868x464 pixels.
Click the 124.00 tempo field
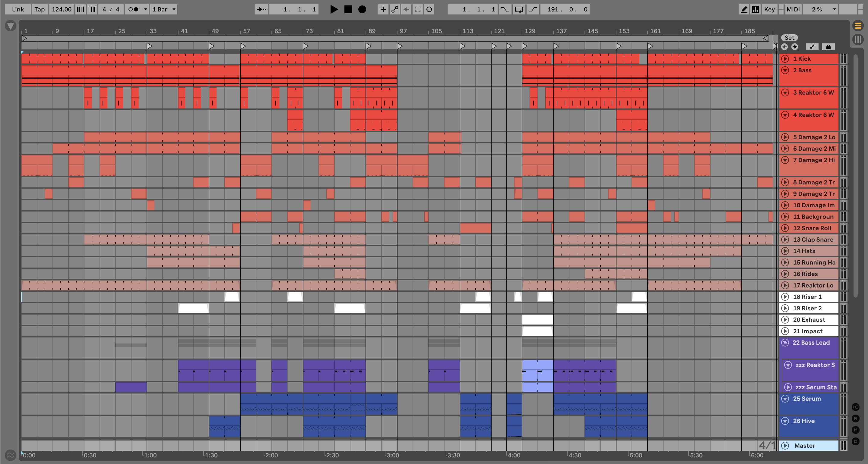[x=61, y=9]
